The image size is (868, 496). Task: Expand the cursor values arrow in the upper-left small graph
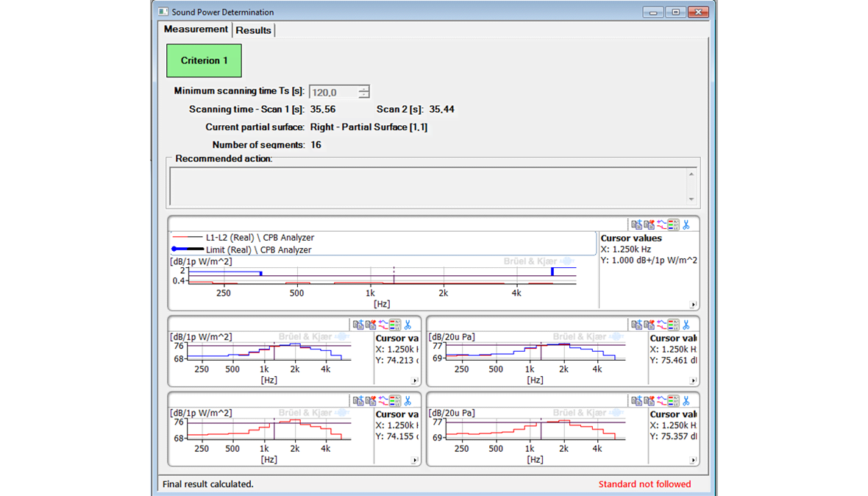tap(415, 380)
